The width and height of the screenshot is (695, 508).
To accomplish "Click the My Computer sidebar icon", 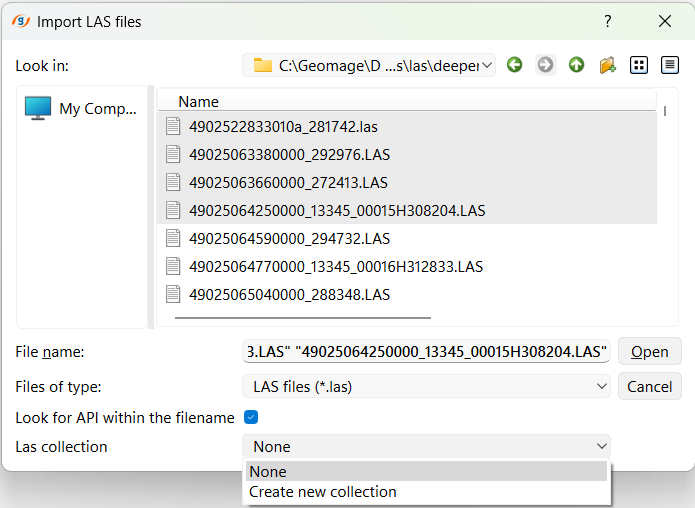I will pos(38,108).
